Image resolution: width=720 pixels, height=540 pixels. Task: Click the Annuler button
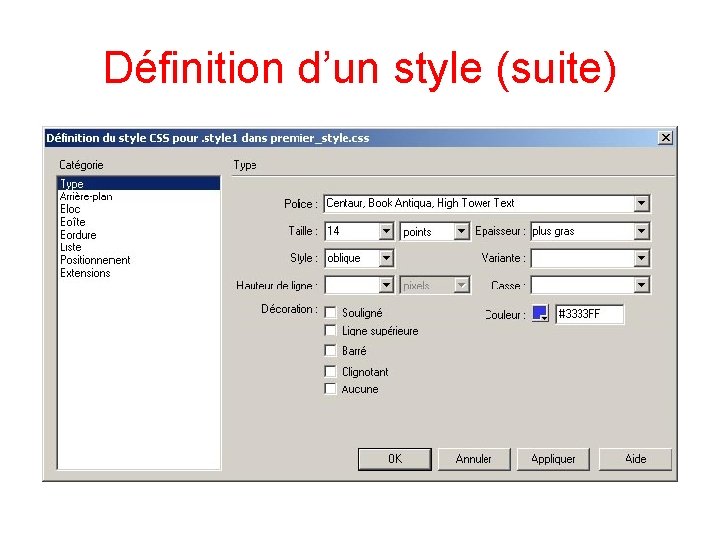pos(473,459)
